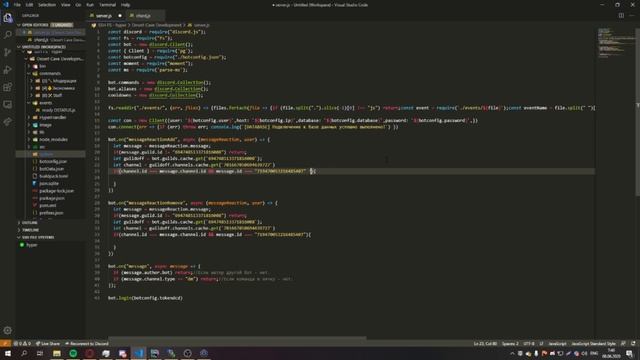The height and width of the screenshot is (360, 640).
Task: Open botconfig.json in the explorer
Action: 53,162
